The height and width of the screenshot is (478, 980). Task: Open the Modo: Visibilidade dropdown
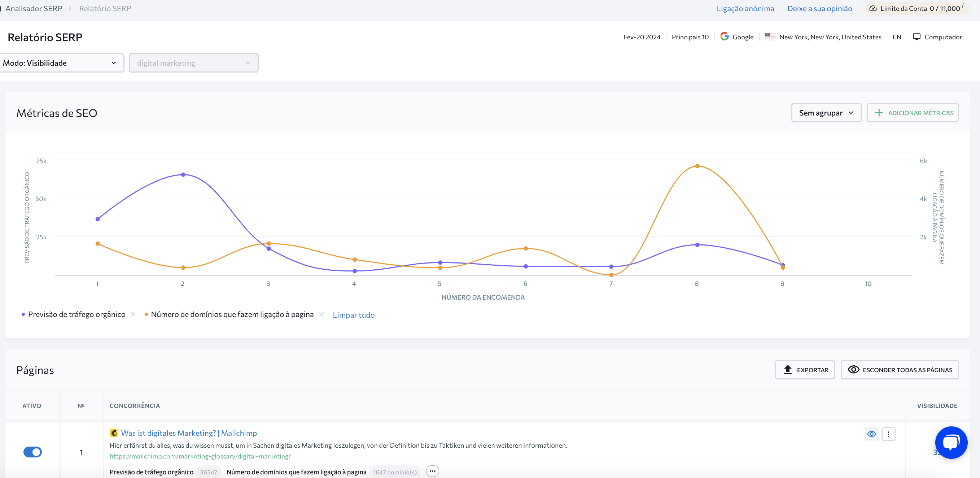click(x=62, y=63)
